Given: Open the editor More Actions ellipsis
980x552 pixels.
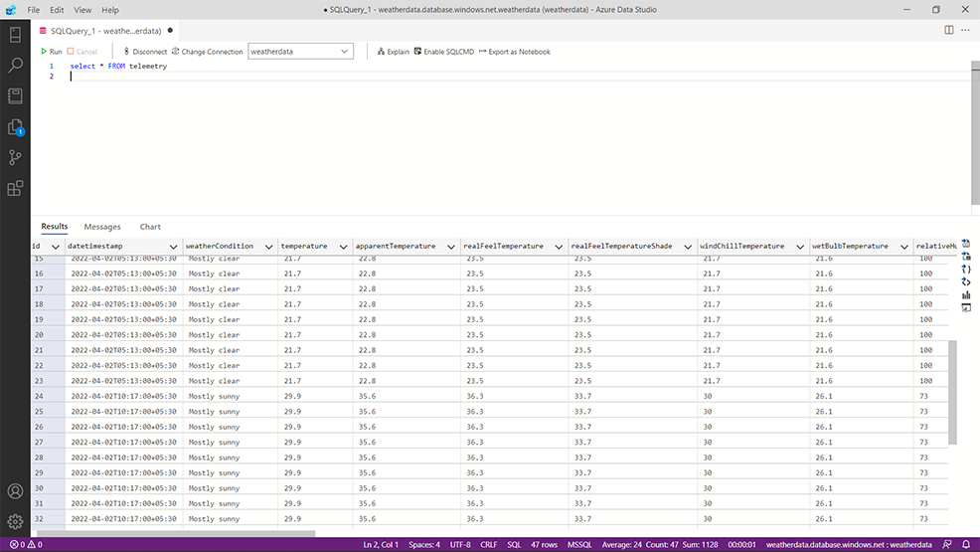Looking at the screenshot, I should pyautogui.click(x=966, y=30).
